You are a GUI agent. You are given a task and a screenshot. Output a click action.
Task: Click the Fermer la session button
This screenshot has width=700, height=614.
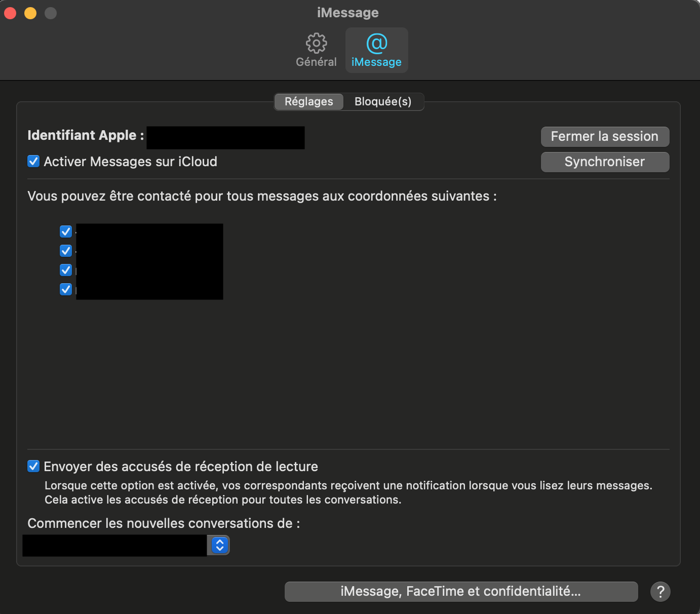tap(605, 136)
